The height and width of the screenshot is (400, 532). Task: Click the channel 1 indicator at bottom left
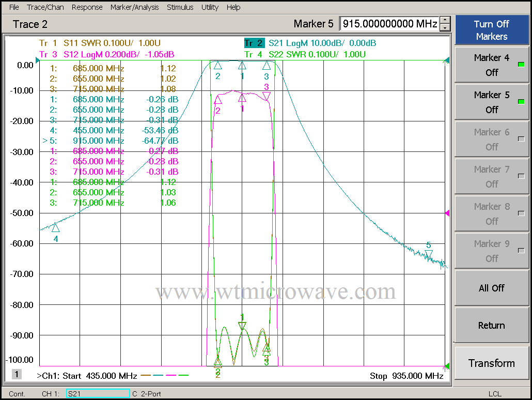coord(15,374)
